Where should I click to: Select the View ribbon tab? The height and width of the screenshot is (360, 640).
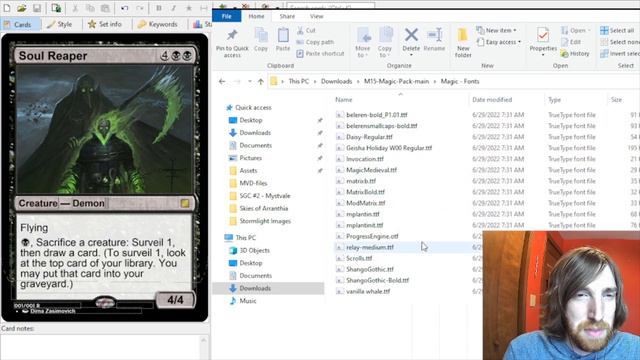point(317,16)
